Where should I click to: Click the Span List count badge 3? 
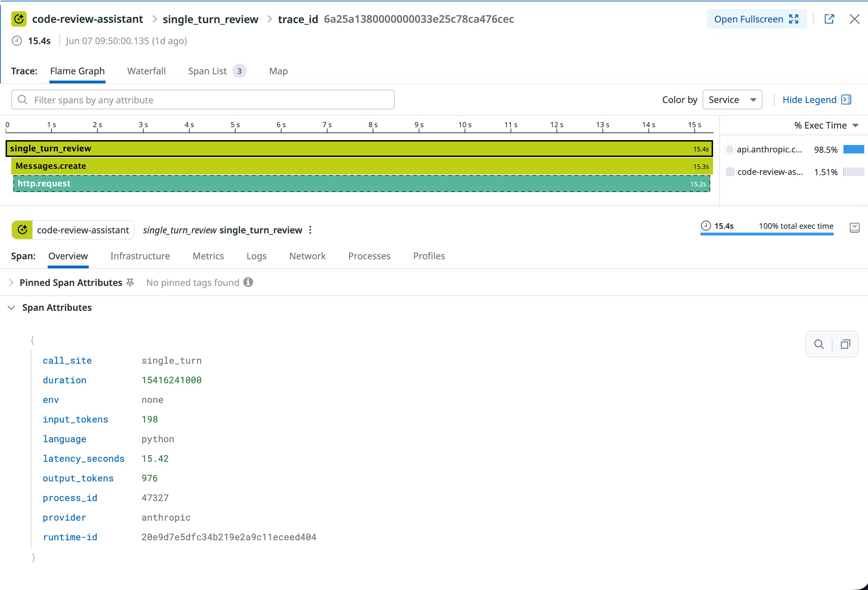tap(239, 71)
